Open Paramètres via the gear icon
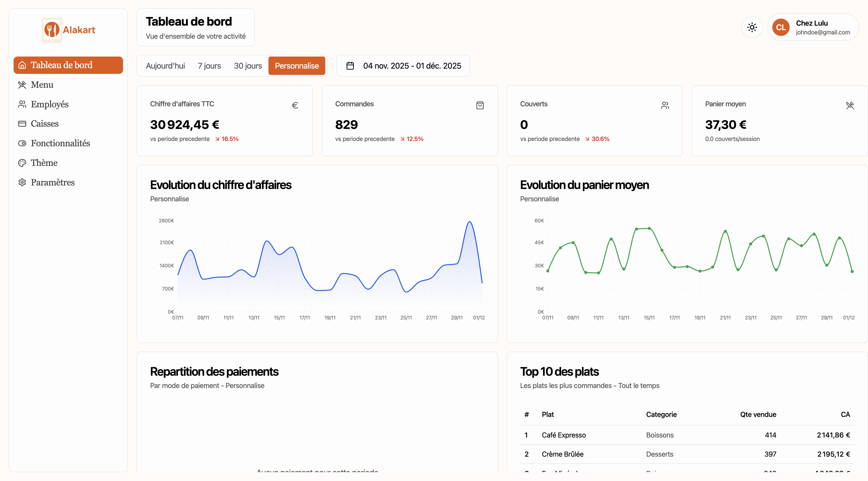This screenshot has height=481, width=868. [22, 182]
